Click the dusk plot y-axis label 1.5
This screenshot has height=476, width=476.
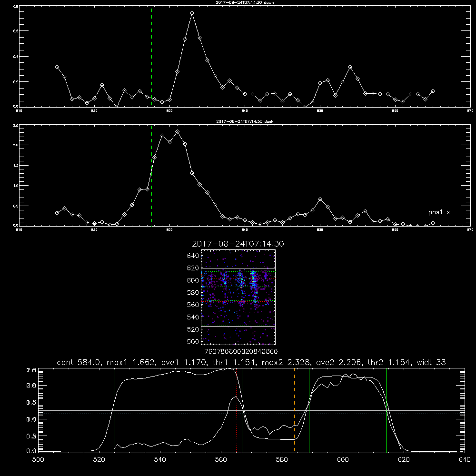point(16,166)
